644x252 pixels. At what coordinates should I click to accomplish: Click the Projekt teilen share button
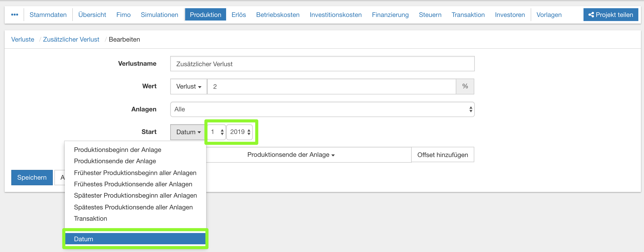[x=611, y=15]
